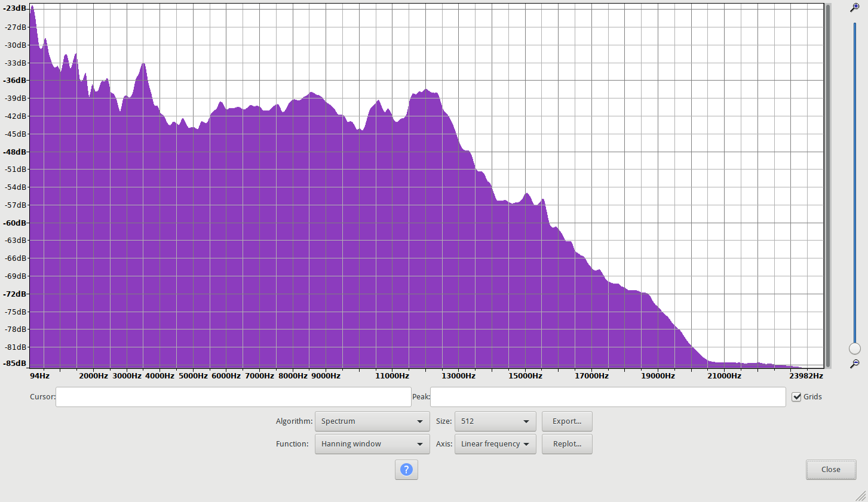Click the window resize grip corner
This screenshot has width=868, height=502.
tap(861, 495)
